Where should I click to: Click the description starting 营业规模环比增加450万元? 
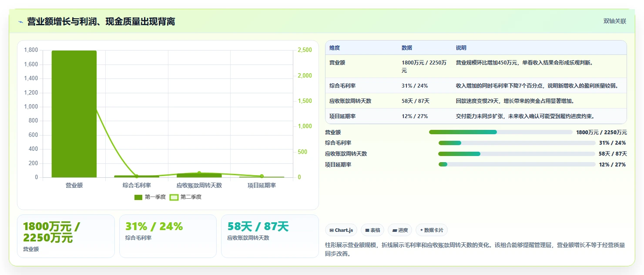point(524,63)
